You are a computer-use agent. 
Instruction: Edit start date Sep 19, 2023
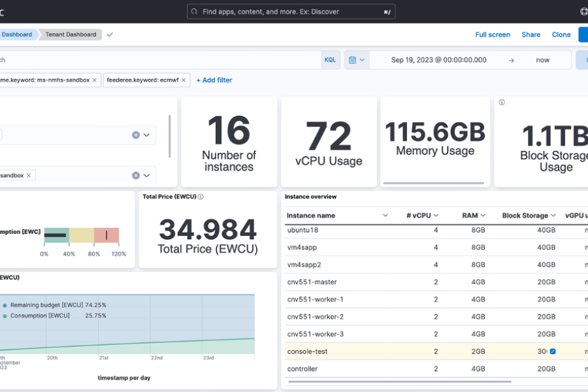pos(438,60)
